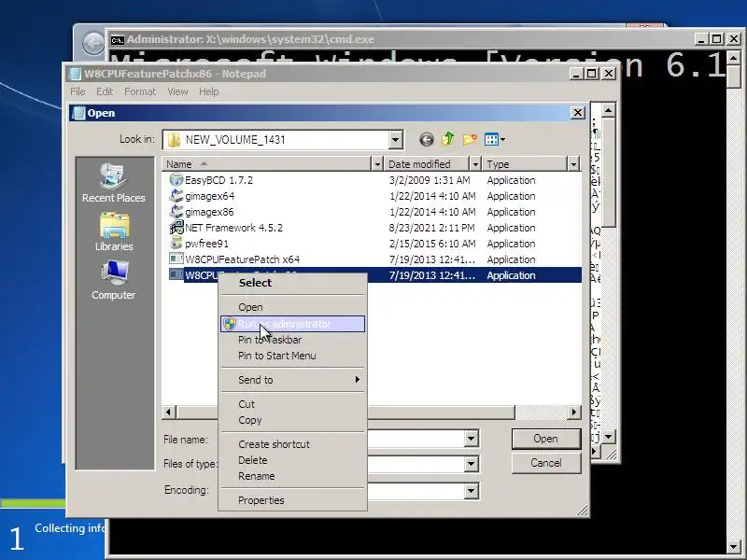Click file list scroll left arrow

pyautogui.click(x=169, y=412)
